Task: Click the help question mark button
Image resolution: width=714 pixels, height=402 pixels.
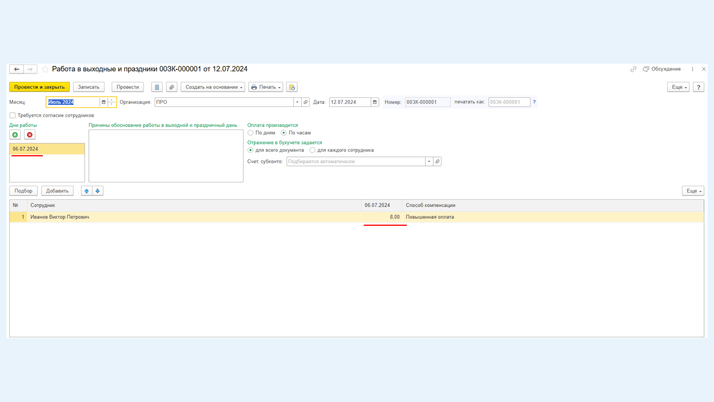Action: click(698, 87)
